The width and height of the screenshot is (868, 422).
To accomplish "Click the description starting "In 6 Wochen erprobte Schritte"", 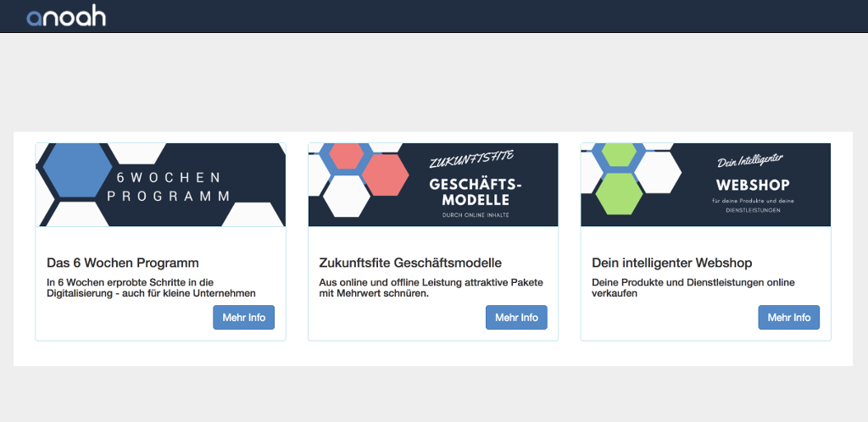I will (x=150, y=287).
